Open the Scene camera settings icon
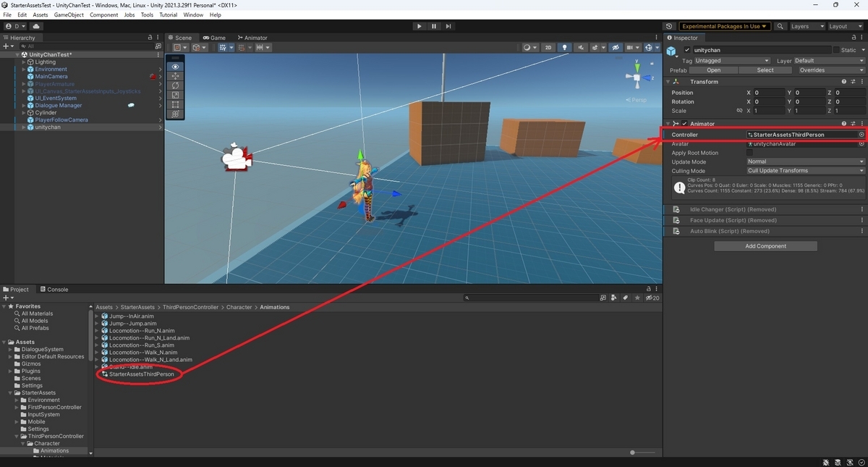 point(632,48)
